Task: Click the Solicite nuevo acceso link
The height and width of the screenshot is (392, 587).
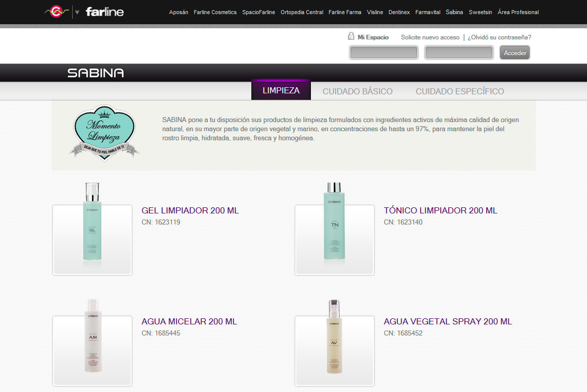Action: (x=430, y=37)
